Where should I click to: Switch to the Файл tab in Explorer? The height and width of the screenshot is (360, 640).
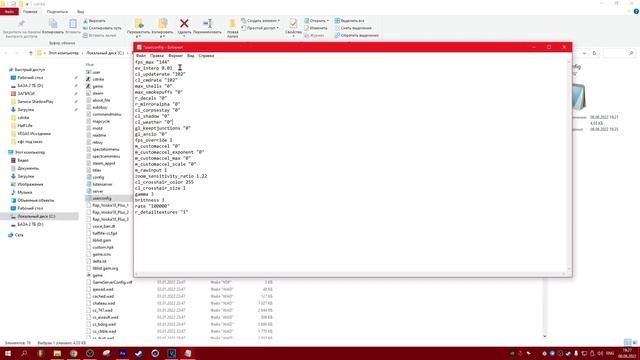[9, 11]
